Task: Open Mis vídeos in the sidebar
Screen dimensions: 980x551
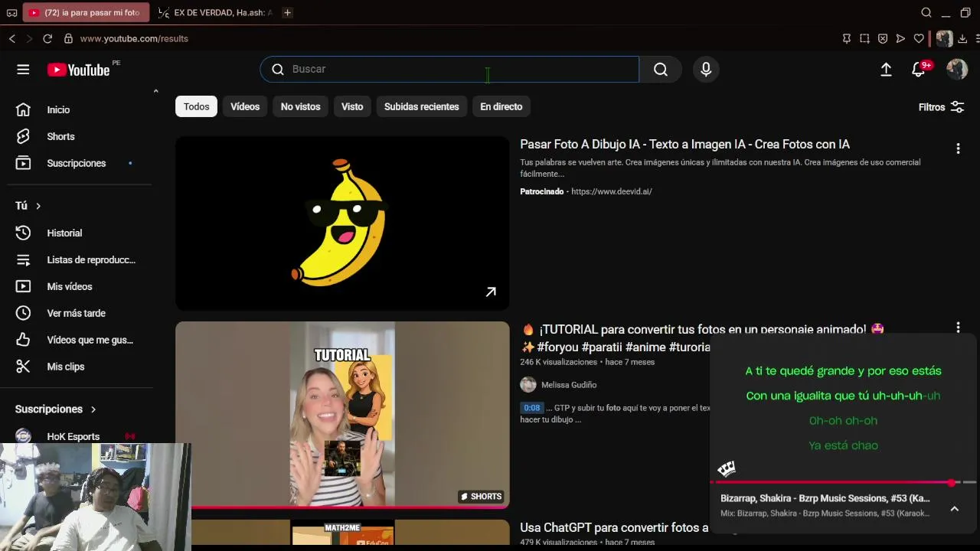Action: coord(69,287)
